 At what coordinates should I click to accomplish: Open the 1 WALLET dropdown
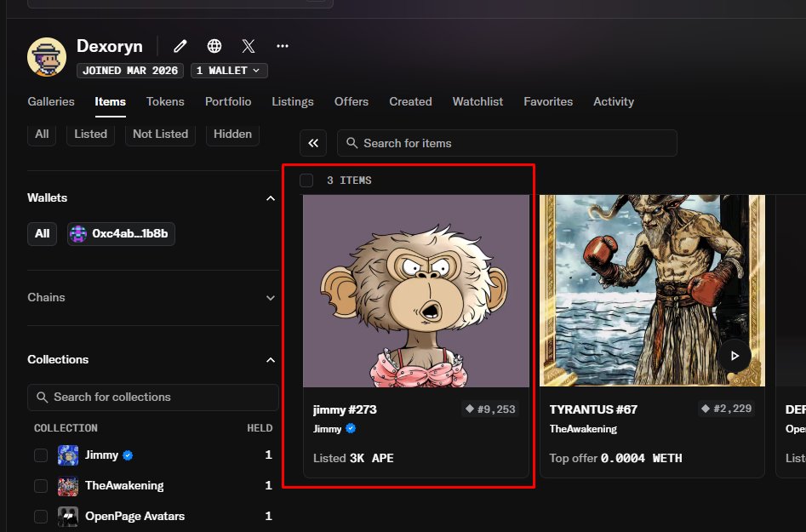229,71
